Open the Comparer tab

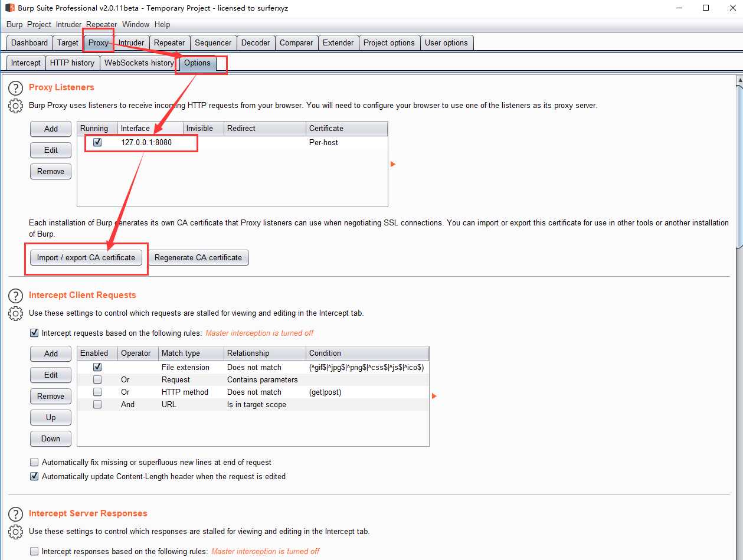click(296, 42)
